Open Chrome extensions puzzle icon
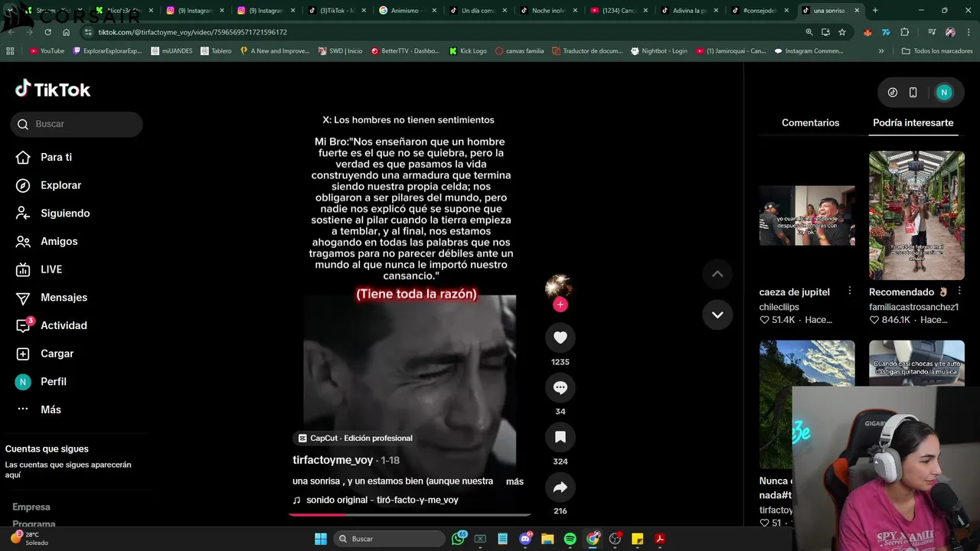Image resolution: width=980 pixels, height=551 pixels. [x=904, y=32]
